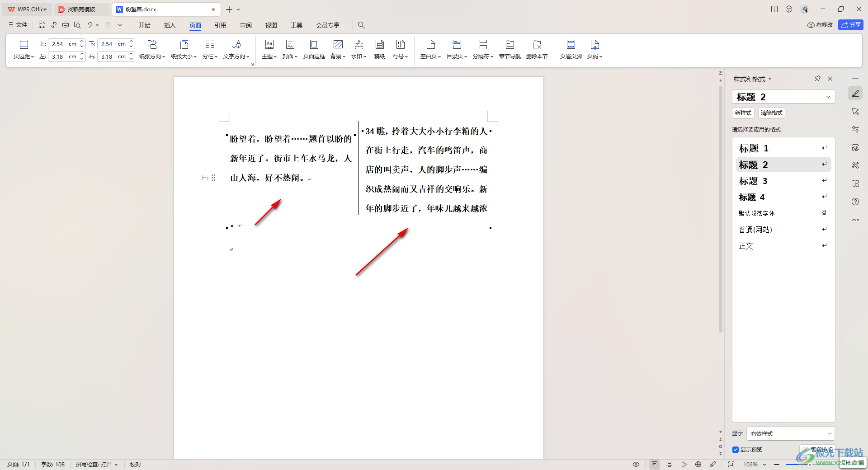The height and width of the screenshot is (470, 868).
Task: Open watermark options
Action: 359,49
